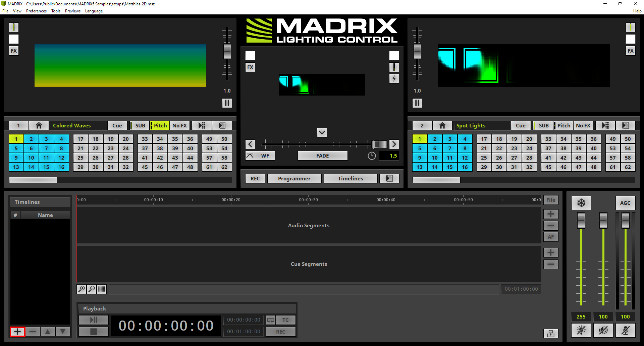This screenshot has width=644, height=346.
Task: Click the freeze snowflake icon
Action: click(x=581, y=203)
